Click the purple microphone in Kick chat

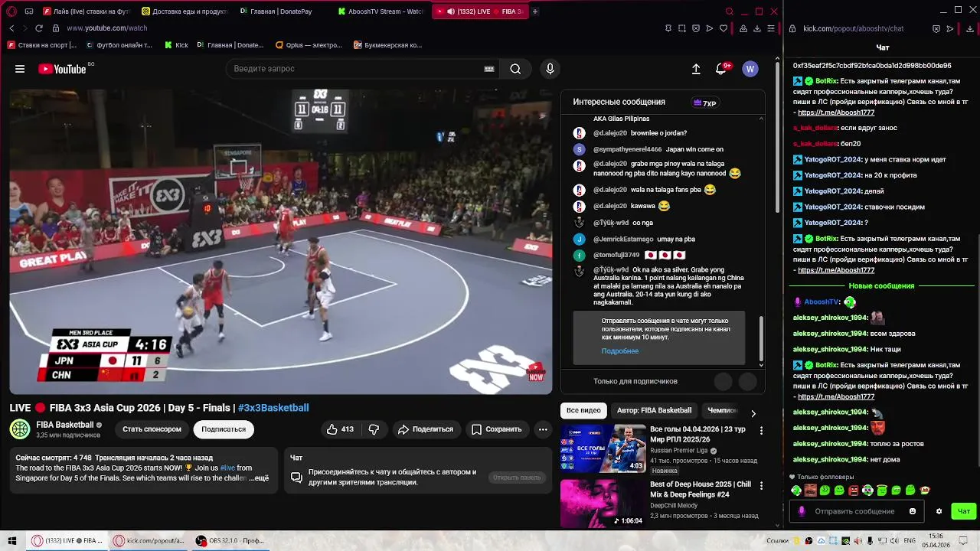pyautogui.click(x=802, y=511)
